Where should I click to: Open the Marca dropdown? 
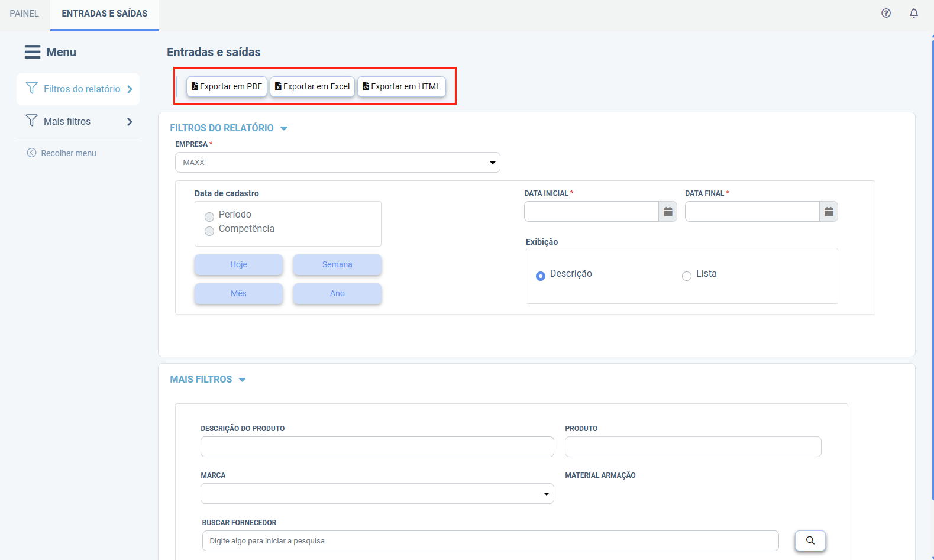(377, 494)
